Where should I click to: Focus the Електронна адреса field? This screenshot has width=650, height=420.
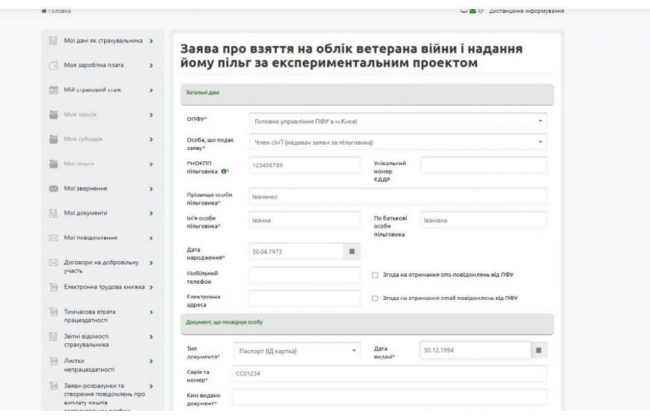tap(305, 298)
